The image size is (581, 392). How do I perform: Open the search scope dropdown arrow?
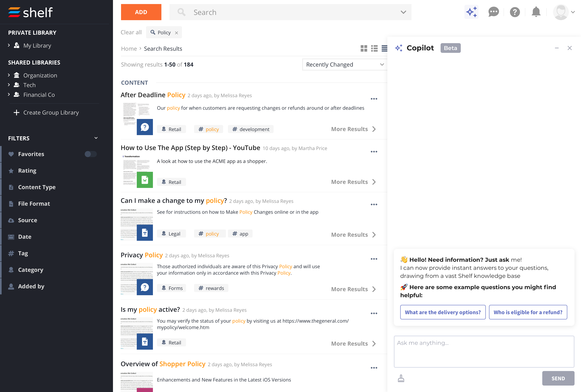tap(403, 12)
